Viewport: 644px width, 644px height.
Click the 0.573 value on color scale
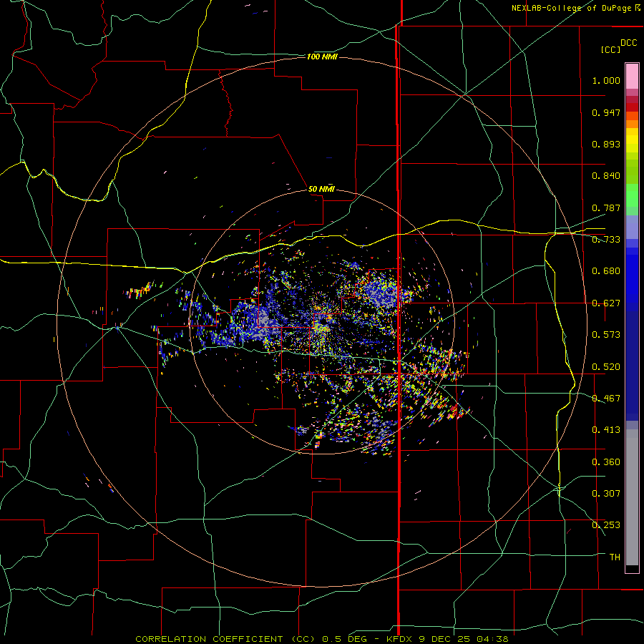(606, 335)
